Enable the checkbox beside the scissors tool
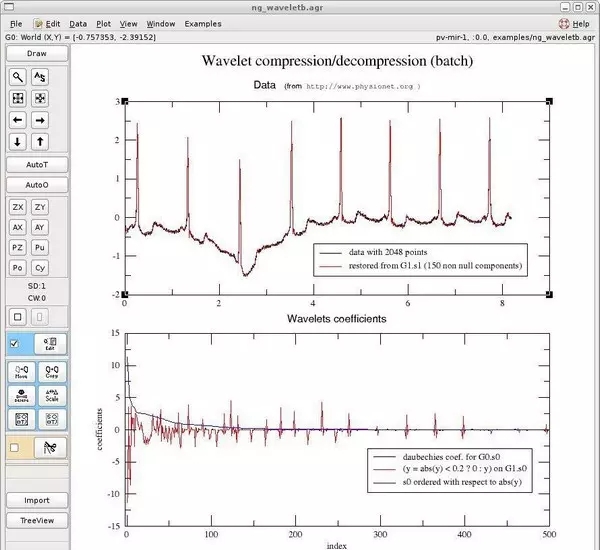Image resolution: width=600 pixels, height=550 pixels. click(14, 449)
